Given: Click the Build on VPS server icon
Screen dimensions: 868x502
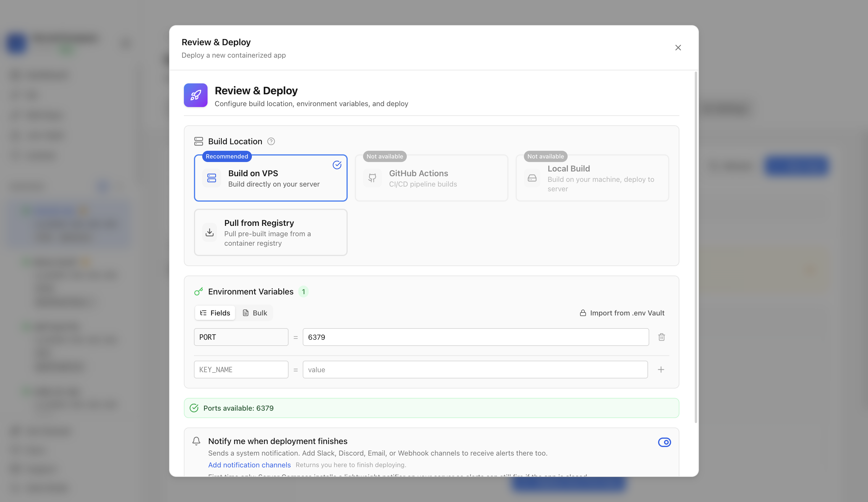Looking at the screenshot, I should click(x=211, y=178).
